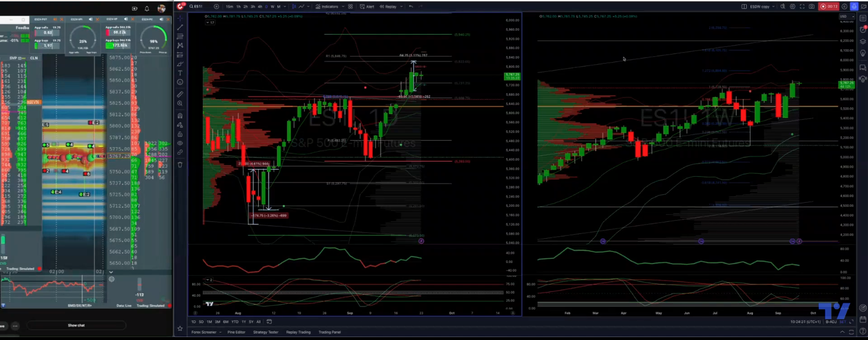The height and width of the screenshot is (340, 868).
Task: Select the 6M date range
Action: coord(225,321)
